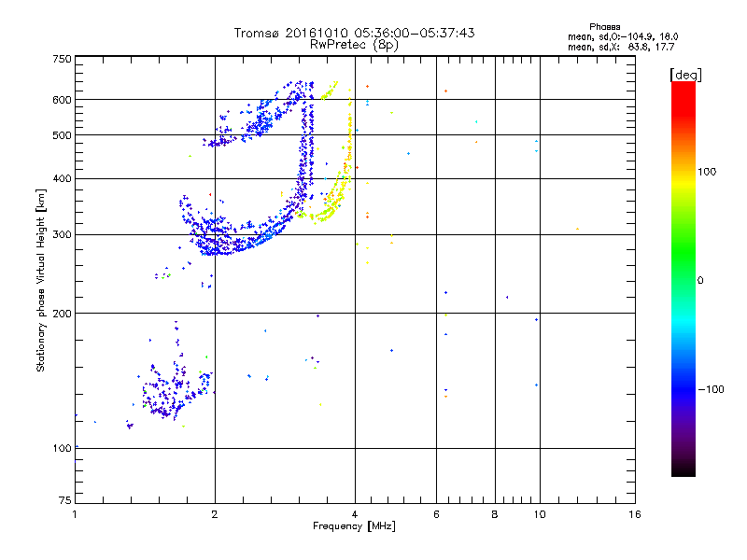Click the y-axis '500' tick label
This screenshot has height=560, width=747.
(62, 135)
